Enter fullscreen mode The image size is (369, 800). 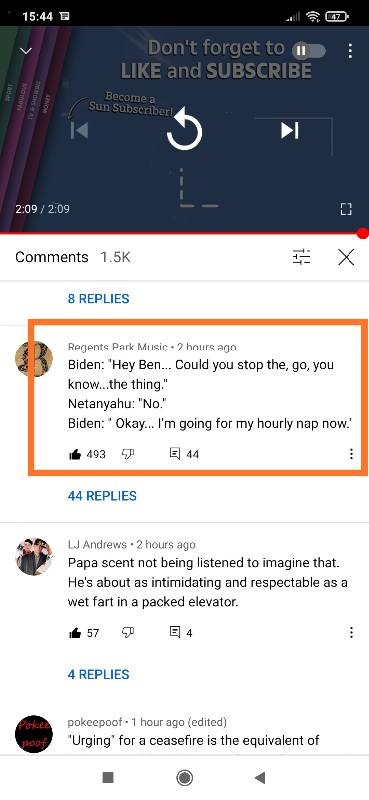click(x=346, y=209)
